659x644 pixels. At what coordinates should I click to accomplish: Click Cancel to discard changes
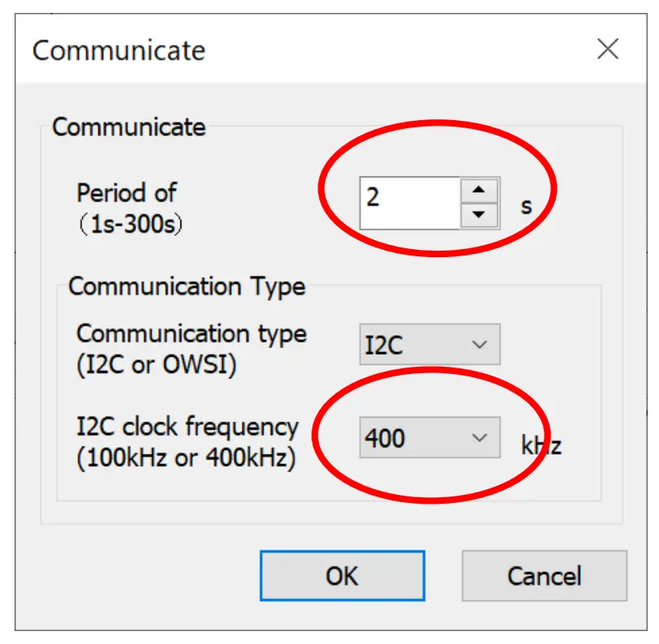[545, 576]
